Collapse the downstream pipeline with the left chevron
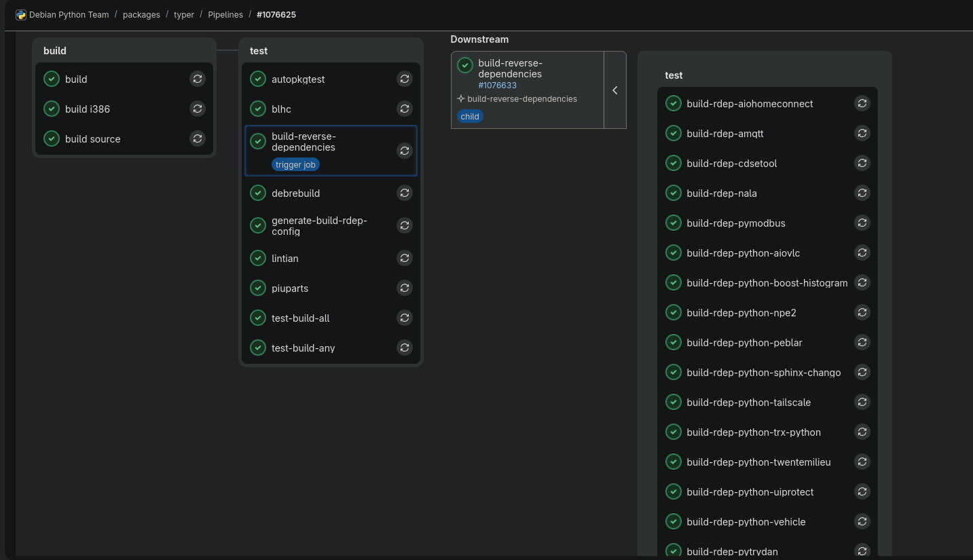Viewport: 973px width, 560px height. pyautogui.click(x=614, y=90)
